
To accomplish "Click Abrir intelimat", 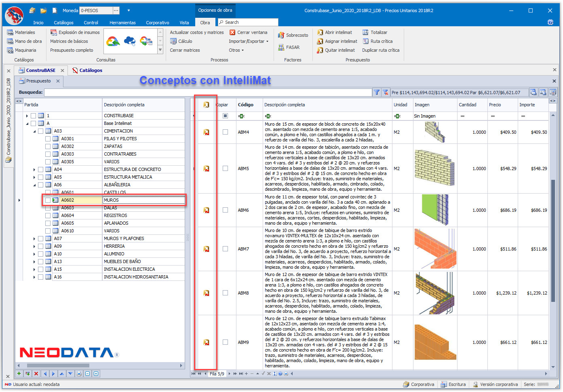I will (335, 32).
